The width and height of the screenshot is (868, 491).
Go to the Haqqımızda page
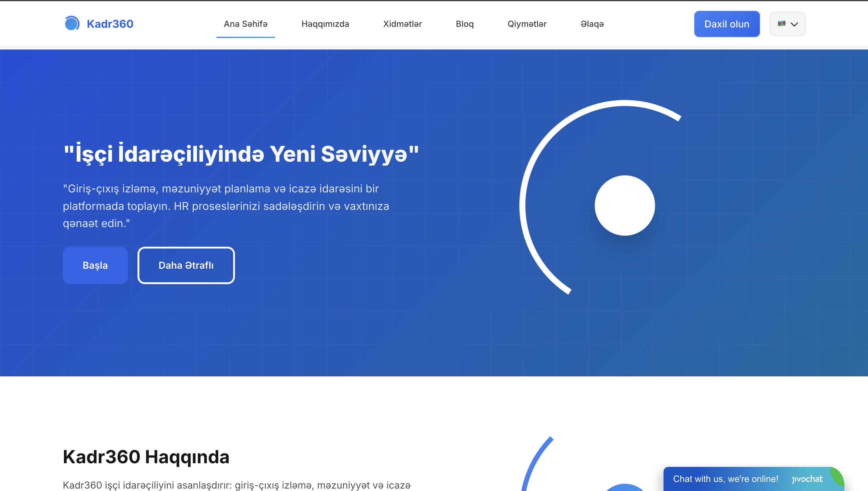[x=325, y=24]
